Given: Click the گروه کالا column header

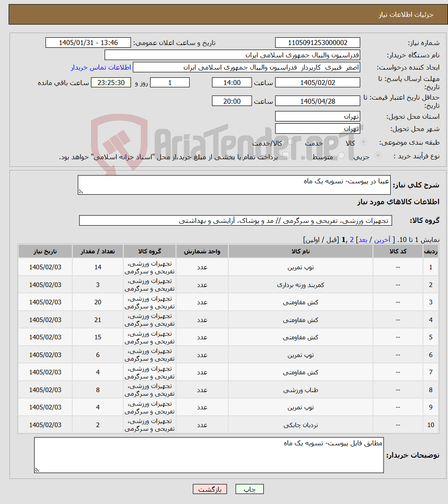Looking at the screenshot, I should tap(150, 252).
